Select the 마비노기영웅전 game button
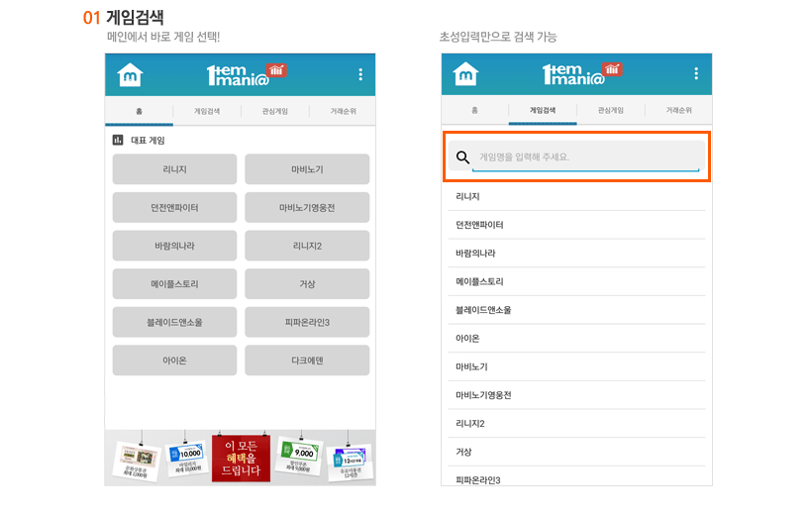Screen dimensions: 812x518 tap(307, 208)
